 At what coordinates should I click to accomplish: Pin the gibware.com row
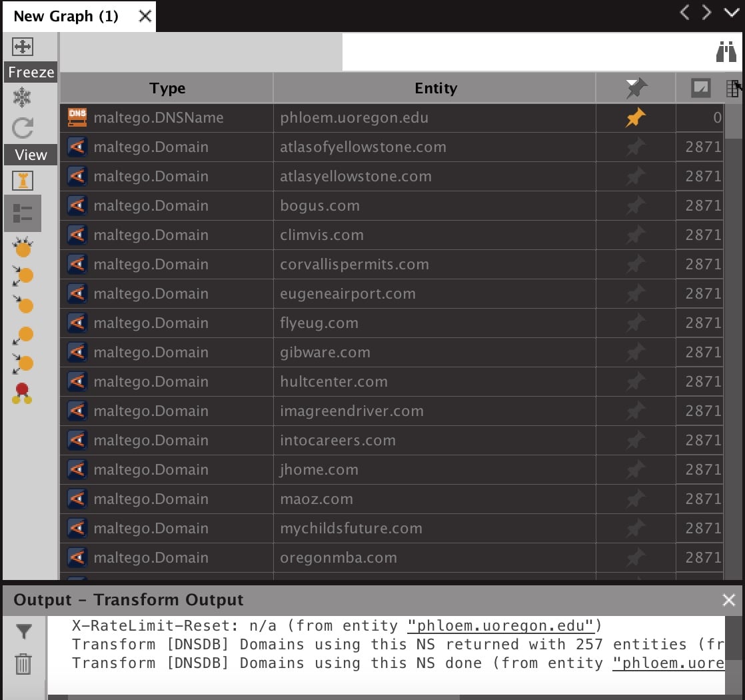pyautogui.click(x=635, y=352)
